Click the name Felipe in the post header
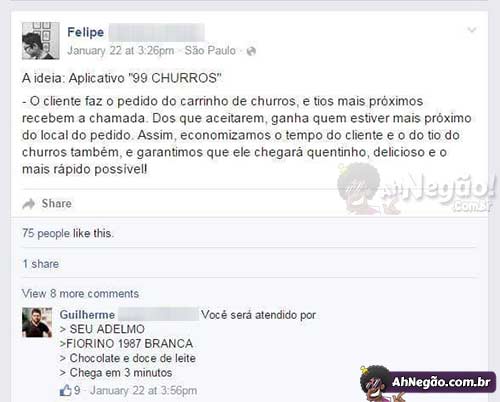 pos(86,32)
